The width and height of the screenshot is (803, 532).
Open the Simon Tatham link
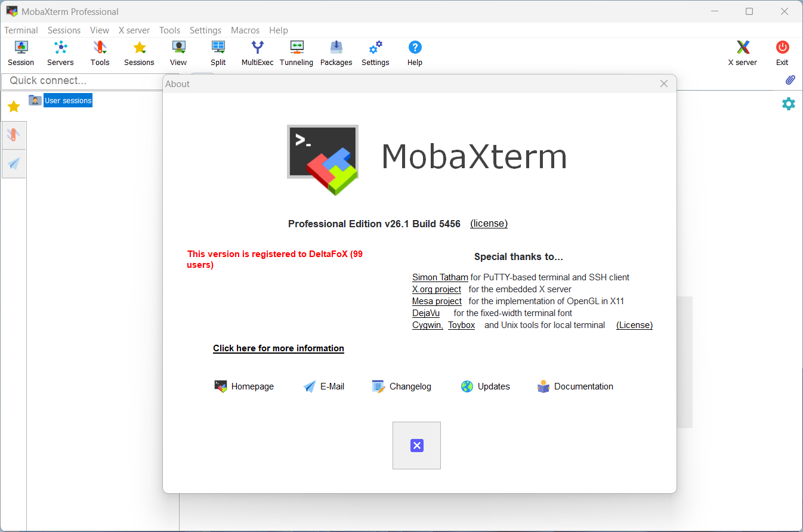click(x=440, y=277)
